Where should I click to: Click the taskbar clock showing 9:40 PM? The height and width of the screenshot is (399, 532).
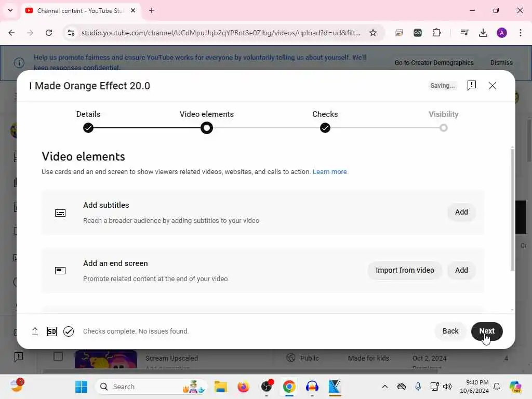point(474,387)
